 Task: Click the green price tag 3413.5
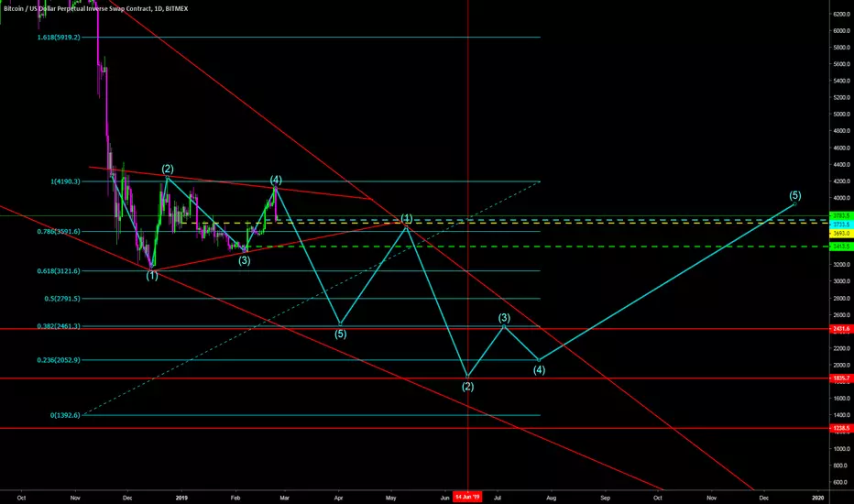841,247
